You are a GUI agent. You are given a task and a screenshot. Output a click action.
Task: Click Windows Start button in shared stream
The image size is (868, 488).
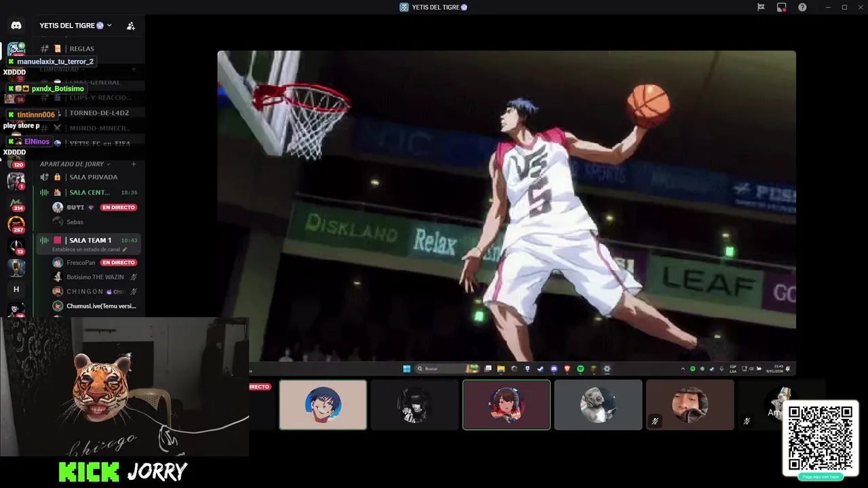[x=407, y=369]
